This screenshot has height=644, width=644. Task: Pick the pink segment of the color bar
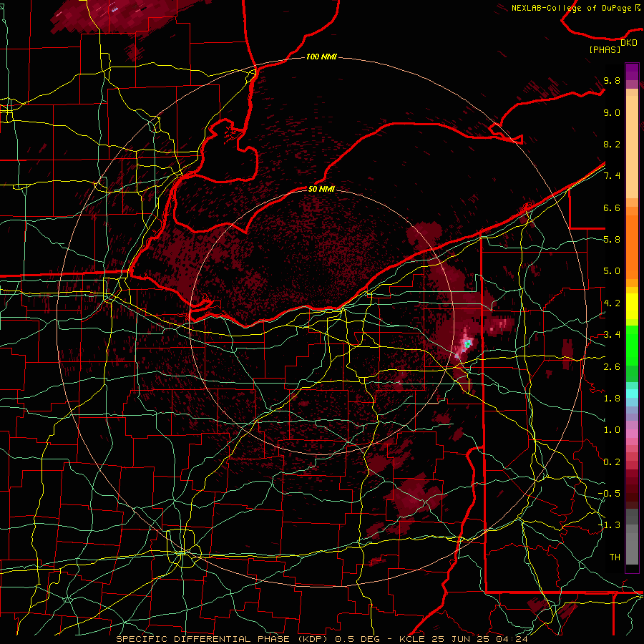632,434
